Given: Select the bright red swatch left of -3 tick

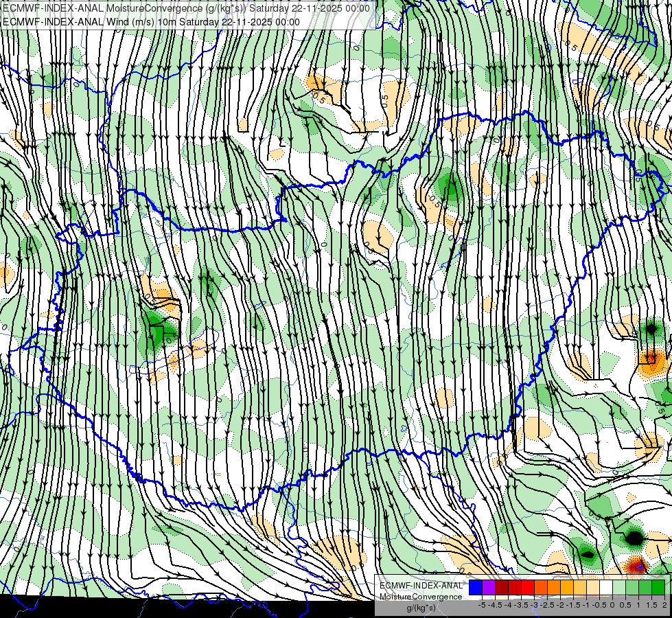Looking at the screenshot, I should pyautogui.click(x=528, y=588).
